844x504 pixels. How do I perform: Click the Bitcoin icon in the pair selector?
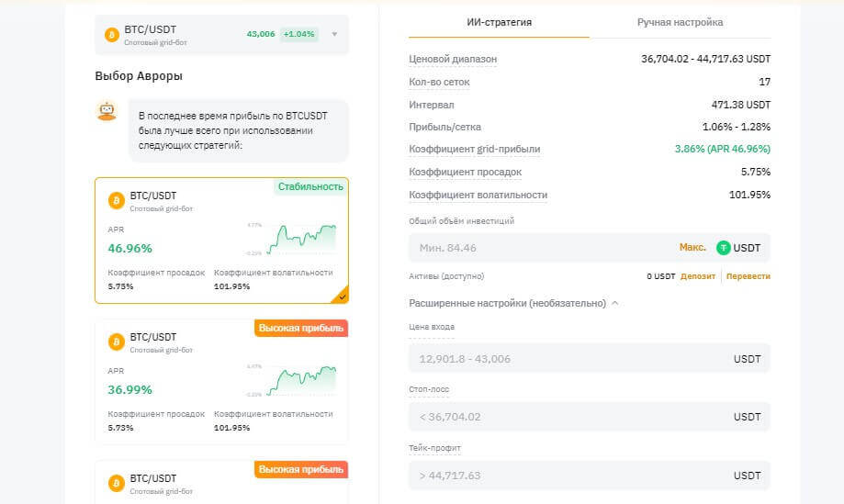112,35
